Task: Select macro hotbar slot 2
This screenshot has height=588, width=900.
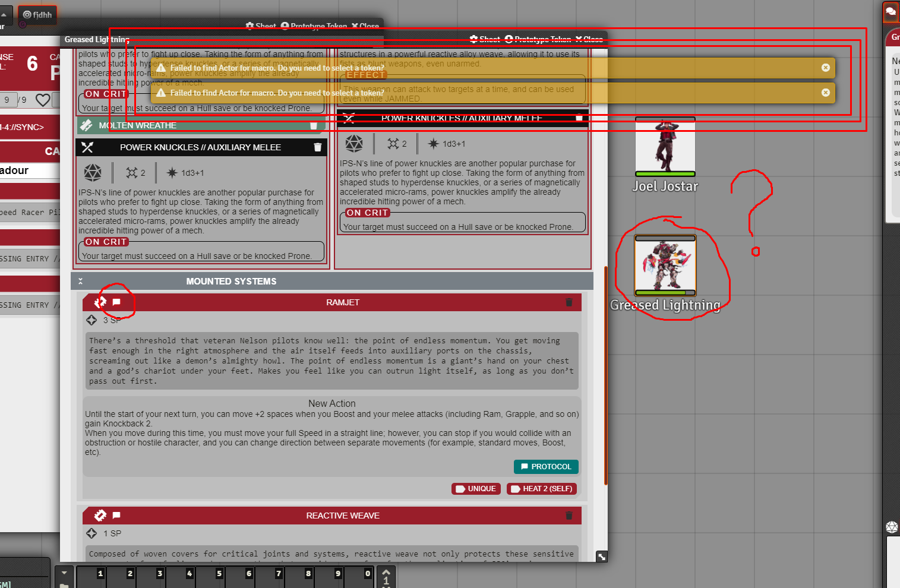Action: [121, 577]
